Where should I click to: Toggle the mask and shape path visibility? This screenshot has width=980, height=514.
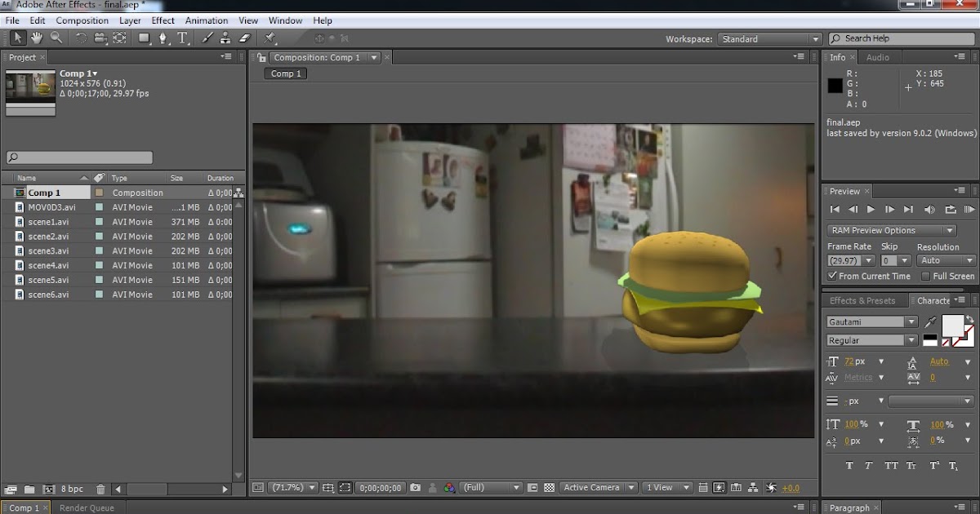click(x=345, y=488)
